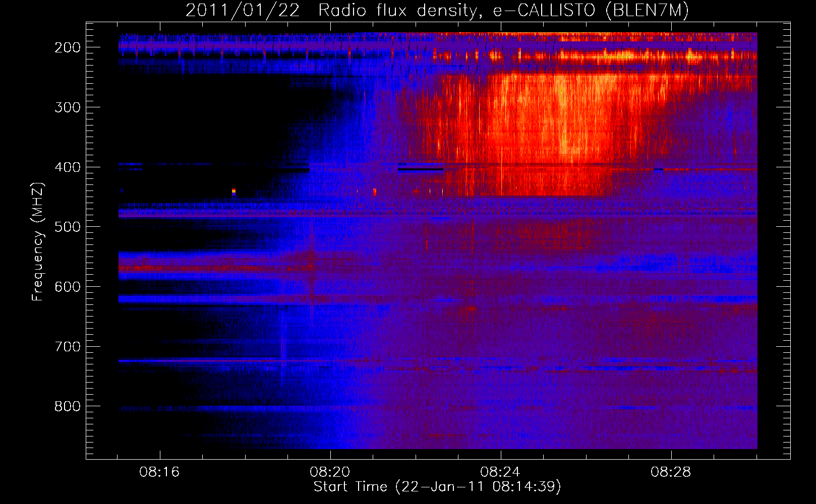Click the plot title '2011/01/22 Radio flux density'
The width and height of the screenshot is (816, 504).
(330, 11)
